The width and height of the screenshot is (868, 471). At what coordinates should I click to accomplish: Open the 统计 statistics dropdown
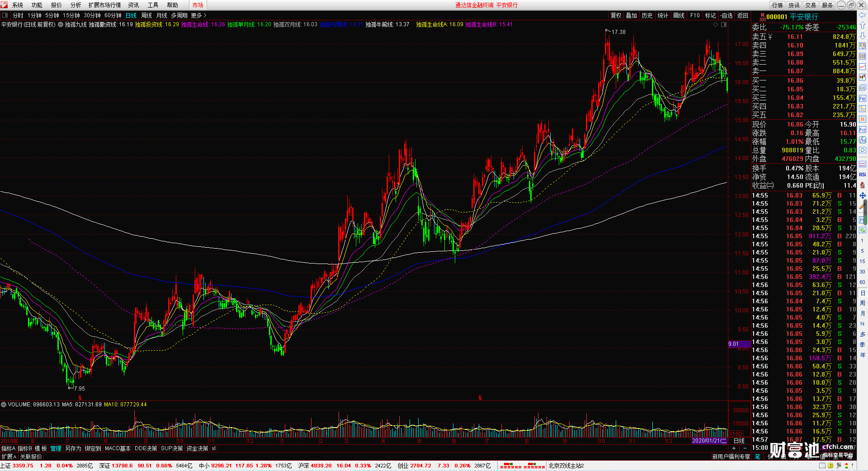(x=663, y=15)
